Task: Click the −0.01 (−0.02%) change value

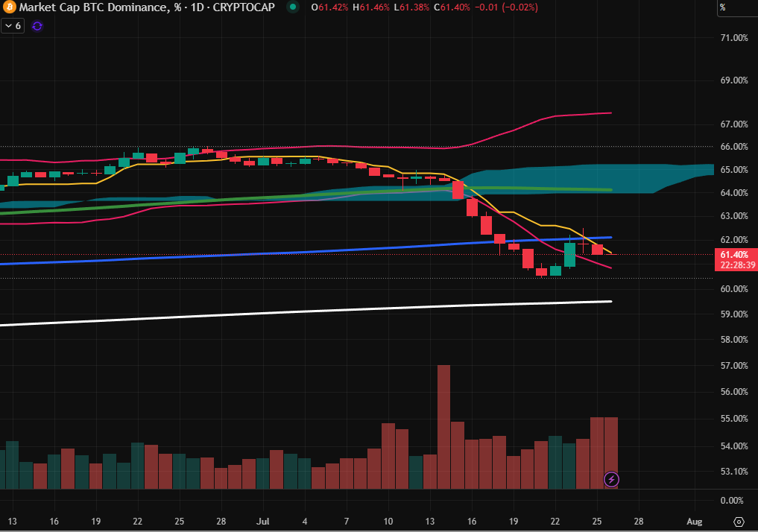Action: click(506, 7)
